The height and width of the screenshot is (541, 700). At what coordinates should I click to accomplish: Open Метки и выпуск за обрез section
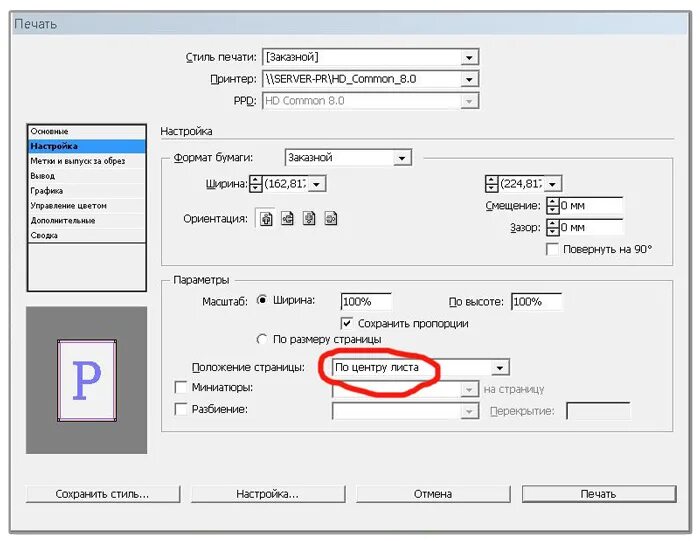pyautogui.click(x=87, y=161)
